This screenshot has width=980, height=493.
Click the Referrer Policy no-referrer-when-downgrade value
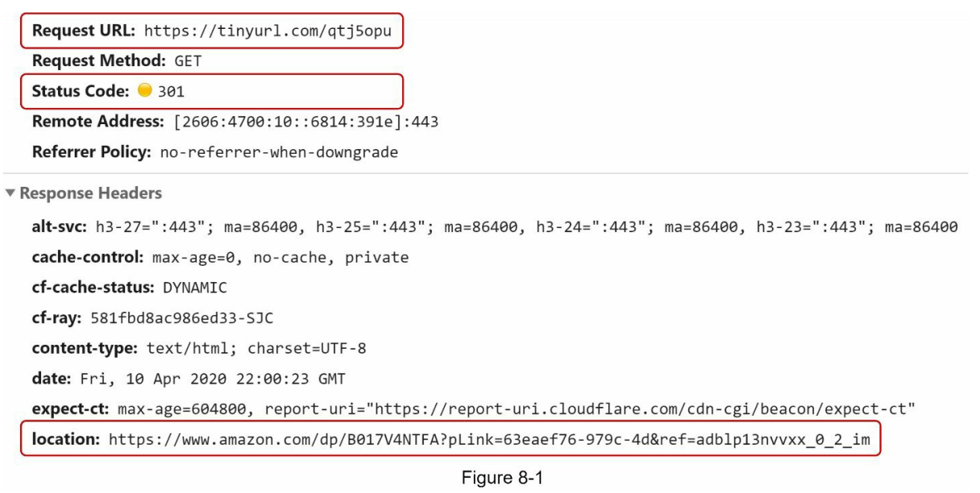(279, 152)
